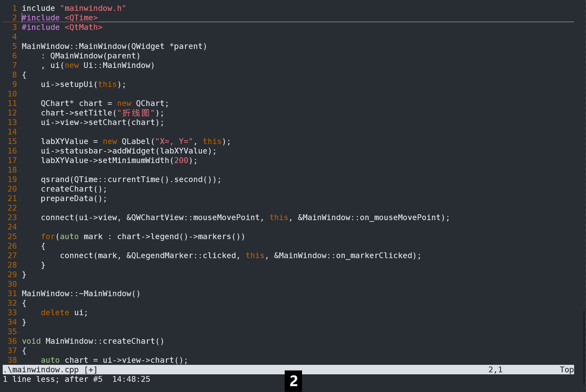Click "void MainWindow::createChart()" on line 36
This screenshot has width=586, height=392.
pos(93,341)
